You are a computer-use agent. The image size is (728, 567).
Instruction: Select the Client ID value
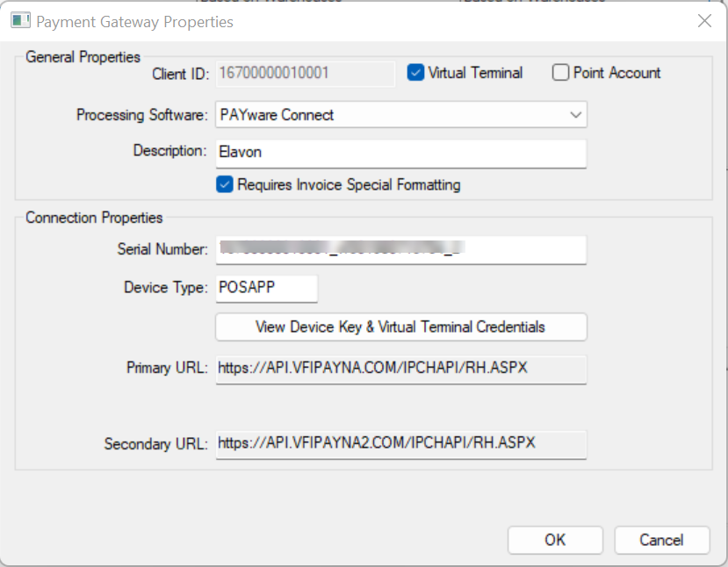click(x=305, y=74)
